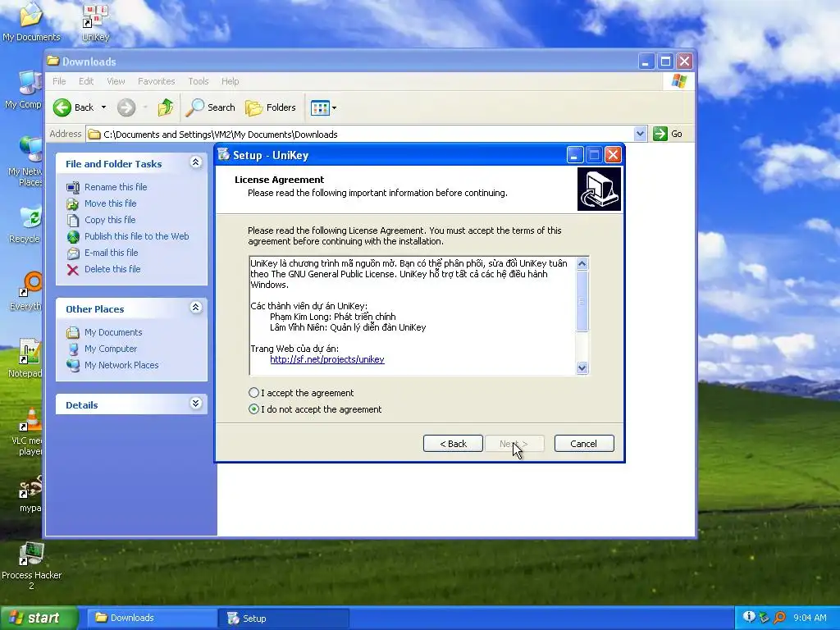
Task: Click the E-mail this file task
Action: pyautogui.click(x=111, y=253)
